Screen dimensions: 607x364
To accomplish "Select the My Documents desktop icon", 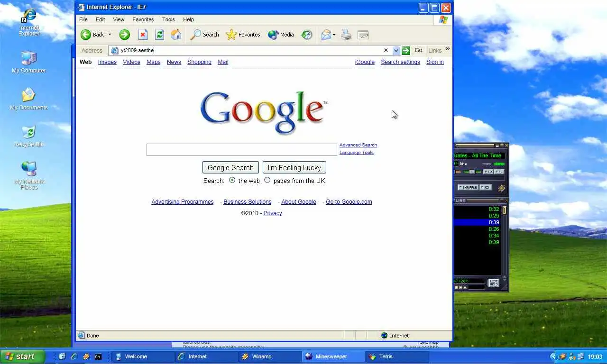I will 29,99.
